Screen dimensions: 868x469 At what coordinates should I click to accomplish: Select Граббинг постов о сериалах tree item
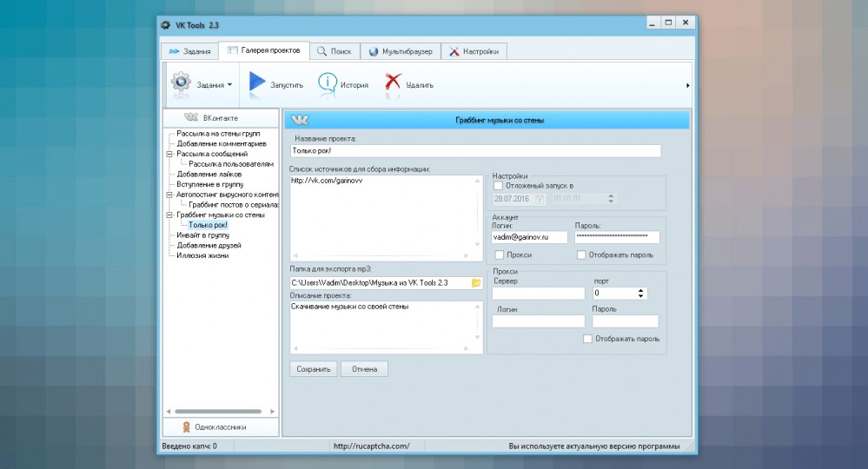click(x=233, y=205)
